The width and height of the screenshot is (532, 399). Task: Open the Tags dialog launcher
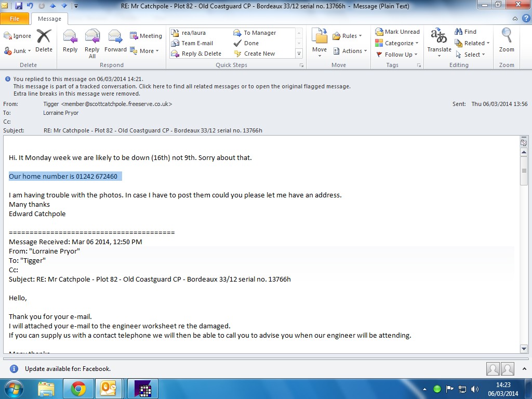click(419, 65)
